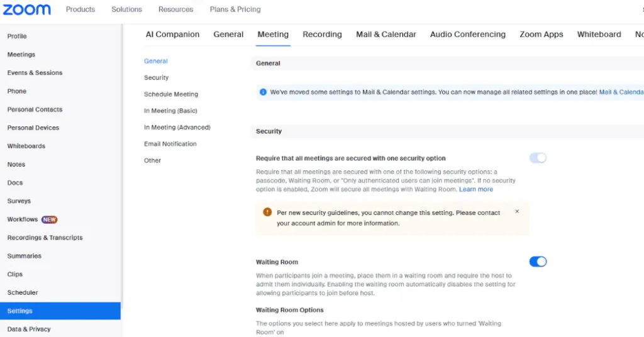The image size is (644, 337).
Task: Click the blue info icon in the notice
Action: click(263, 92)
